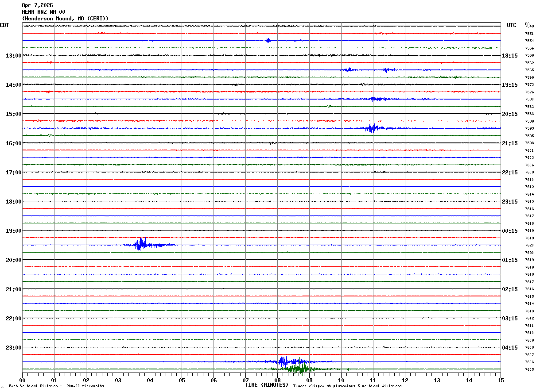Screen dimensions: 536x392
Task: Click the blue seismic event near minute 11 after 15:00
Action: 373,128
